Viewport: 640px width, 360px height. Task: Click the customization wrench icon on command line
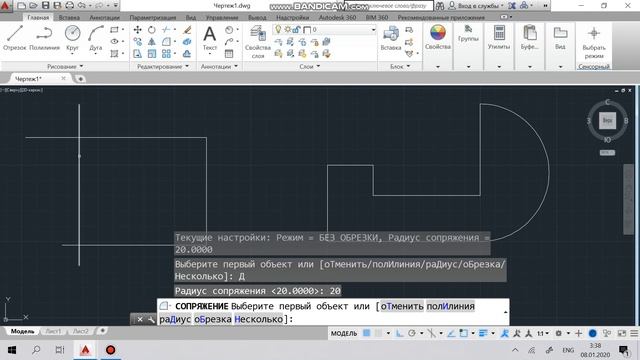click(151, 320)
